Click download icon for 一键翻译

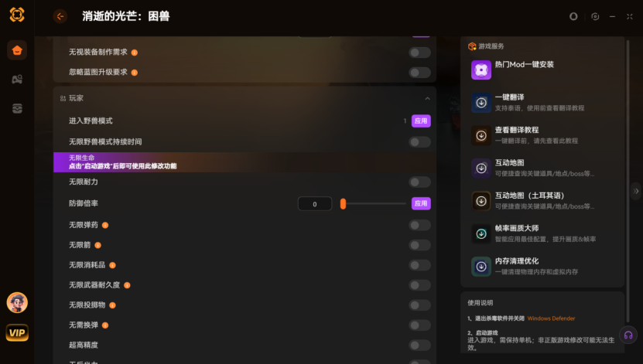point(481,103)
